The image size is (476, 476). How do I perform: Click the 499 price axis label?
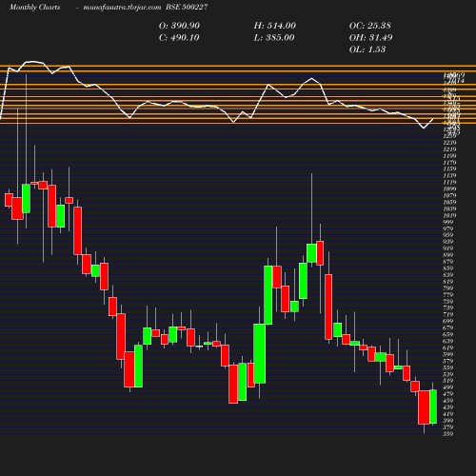448,387
